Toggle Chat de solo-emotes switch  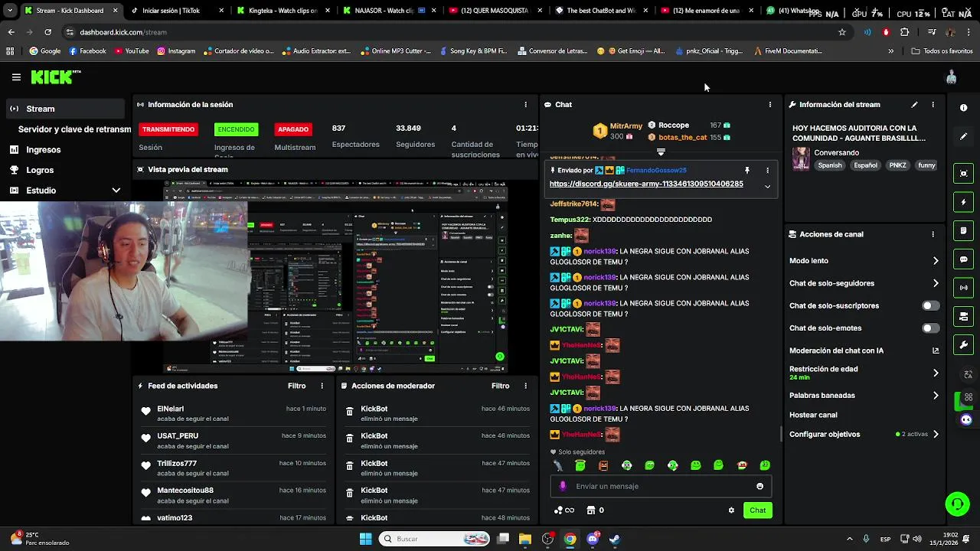930,328
